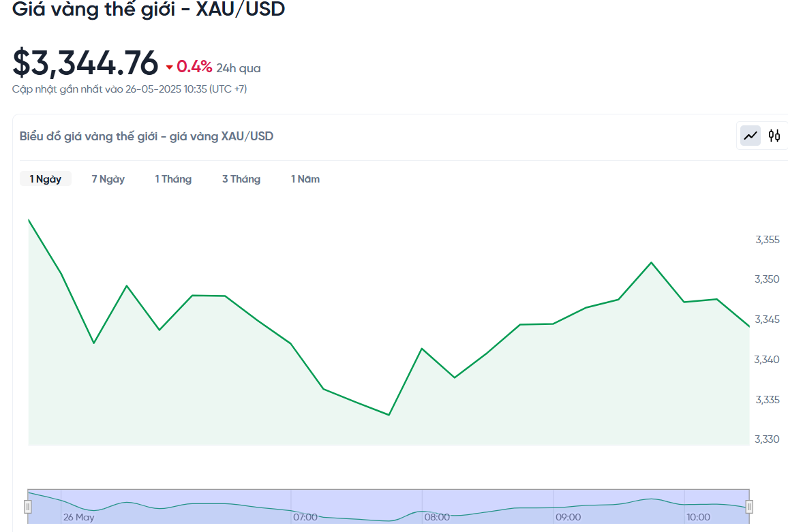Click the 10:00 navigator time marker
788x532 pixels.
pos(698,517)
